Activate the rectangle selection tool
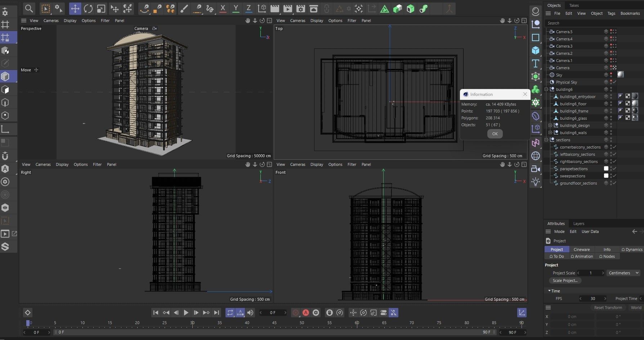The width and height of the screenshot is (644, 340). 46,9
